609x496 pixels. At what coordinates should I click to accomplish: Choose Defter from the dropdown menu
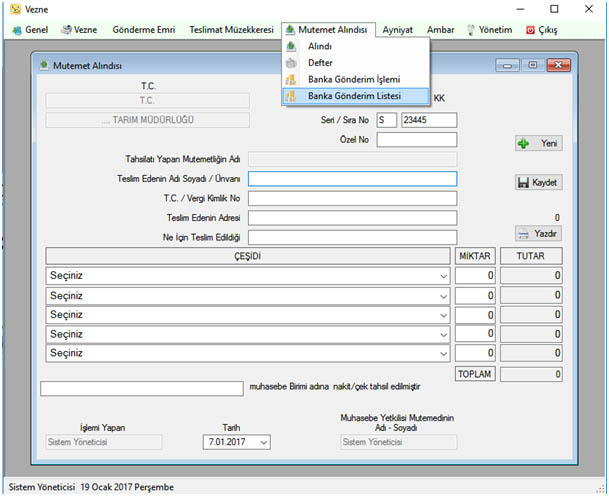pyautogui.click(x=356, y=63)
